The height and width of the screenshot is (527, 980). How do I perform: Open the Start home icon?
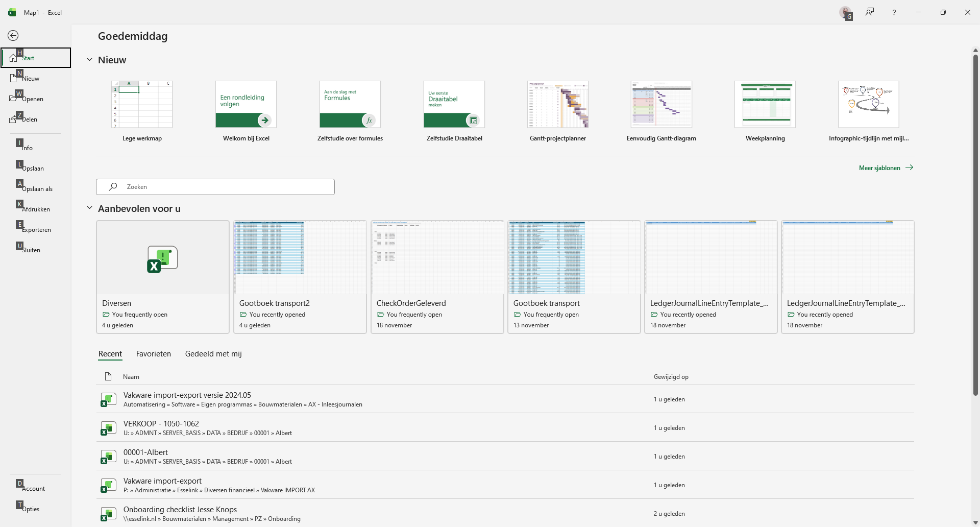coord(13,58)
